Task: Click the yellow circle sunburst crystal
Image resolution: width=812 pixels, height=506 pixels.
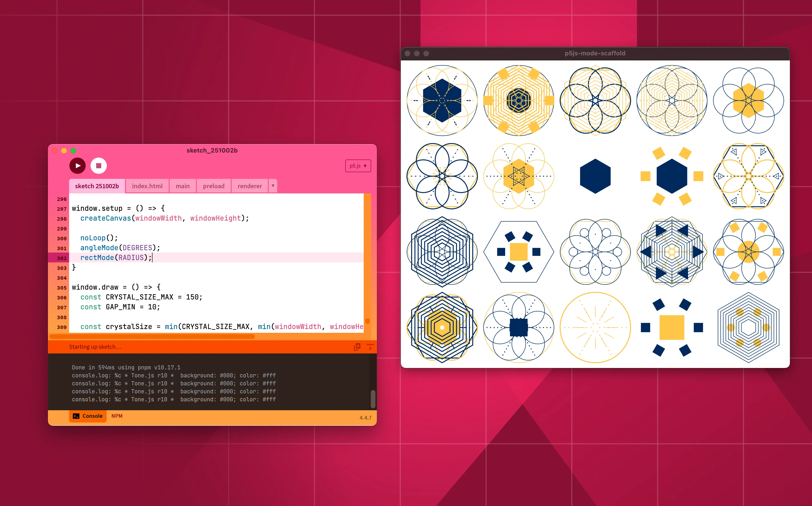Action: click(x=595, y=327)
